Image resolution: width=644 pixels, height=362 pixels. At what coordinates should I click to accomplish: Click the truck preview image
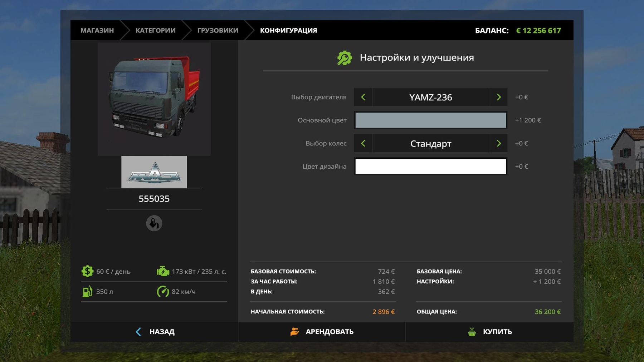(154, 99)
